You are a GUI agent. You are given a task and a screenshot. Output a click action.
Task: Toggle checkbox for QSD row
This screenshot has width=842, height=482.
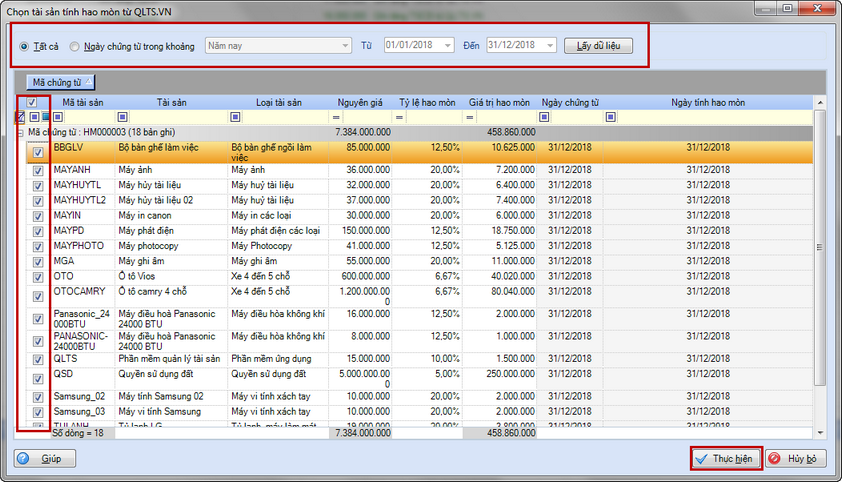(x=38, y=379)
